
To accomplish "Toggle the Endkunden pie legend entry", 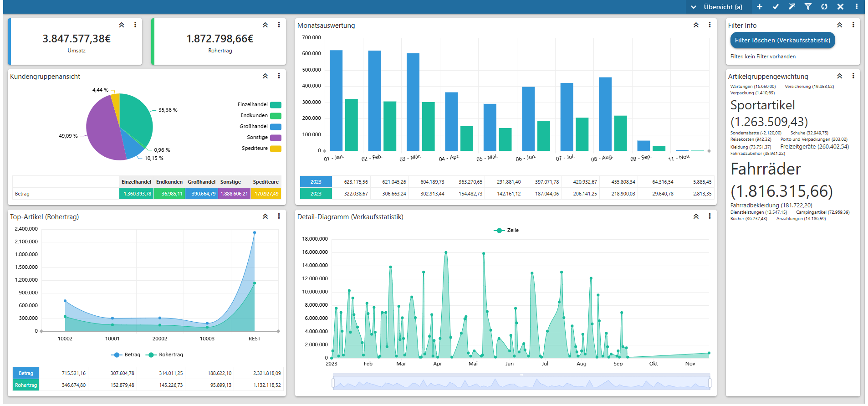I will [x=261, y=116].
